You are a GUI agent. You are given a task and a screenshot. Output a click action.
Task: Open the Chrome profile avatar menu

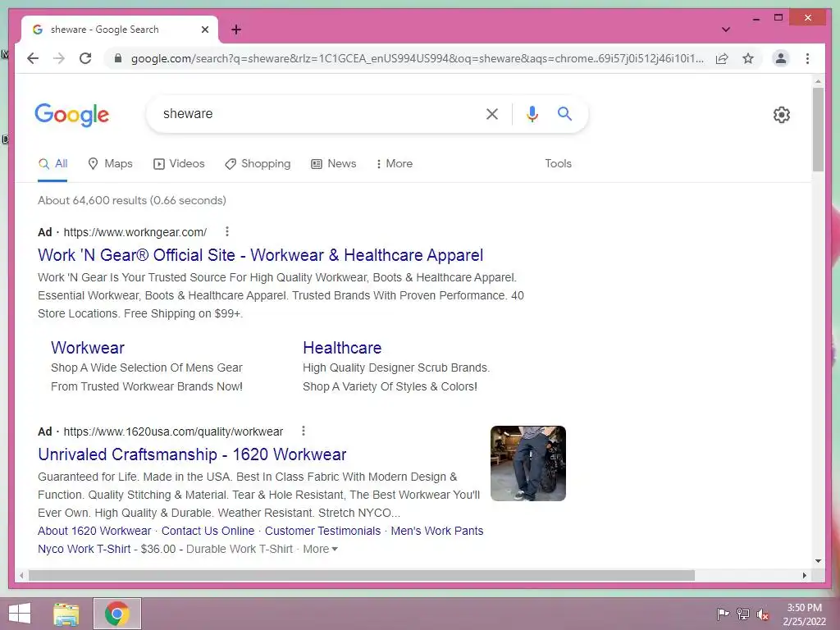tap(781, 58)
